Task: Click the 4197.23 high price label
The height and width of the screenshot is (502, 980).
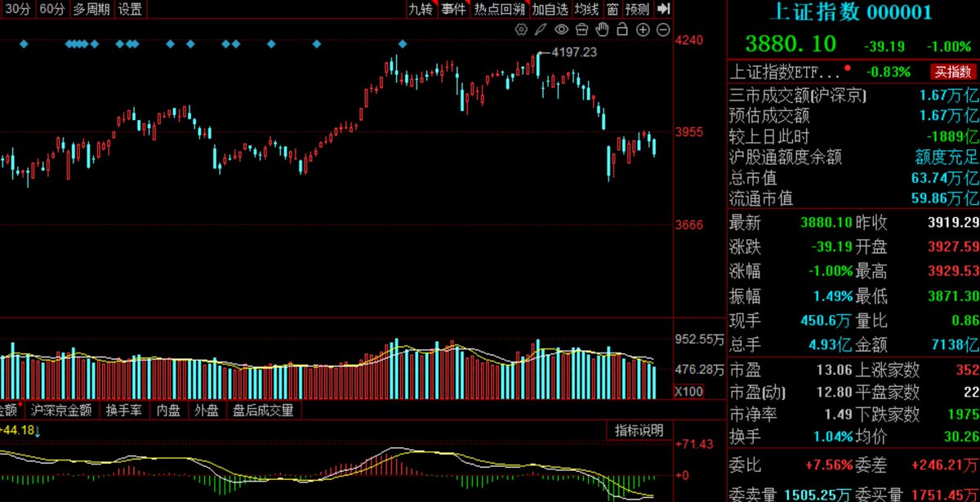Action: point(574,52)
